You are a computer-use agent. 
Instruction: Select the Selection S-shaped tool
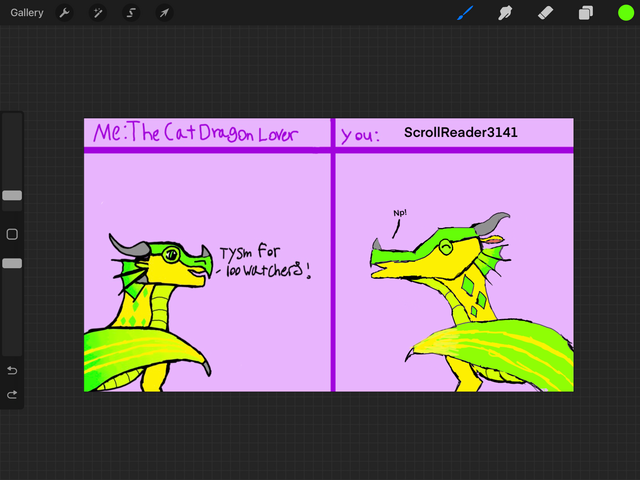pos(131,13)
